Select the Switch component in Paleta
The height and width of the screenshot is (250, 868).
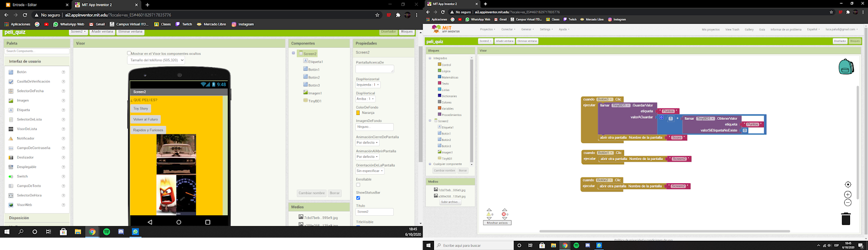pyautogui.click(x=22, y=176)
